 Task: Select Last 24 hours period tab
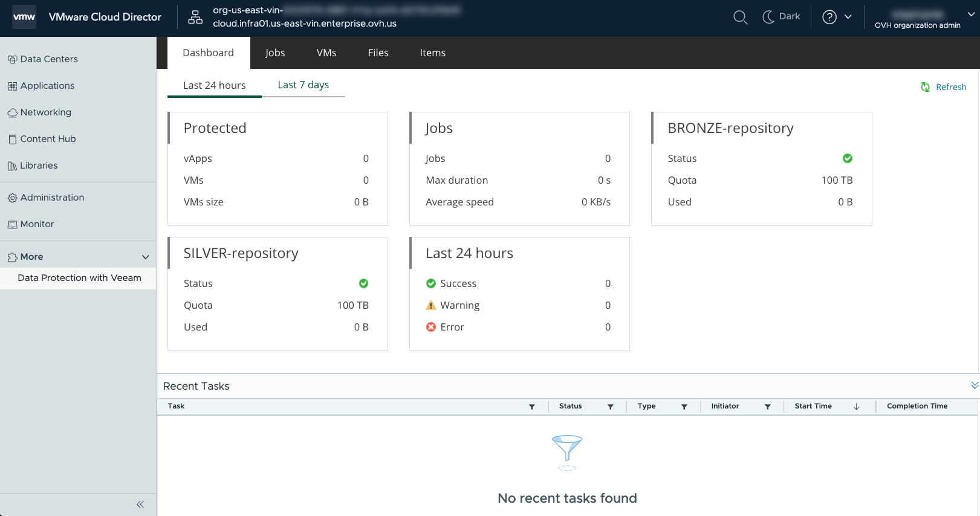click(x=215, y=85)
